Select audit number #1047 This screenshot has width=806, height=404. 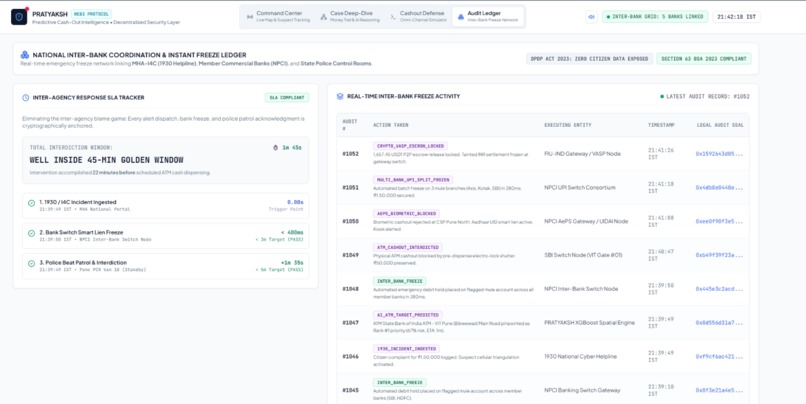pyautogui.click(x=351, y=323)
